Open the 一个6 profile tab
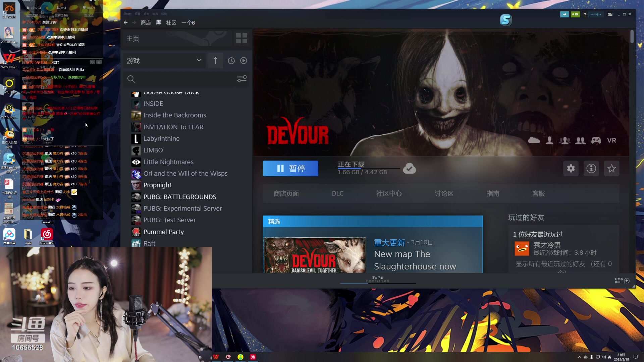644x362 pixels. coord(188,22)
